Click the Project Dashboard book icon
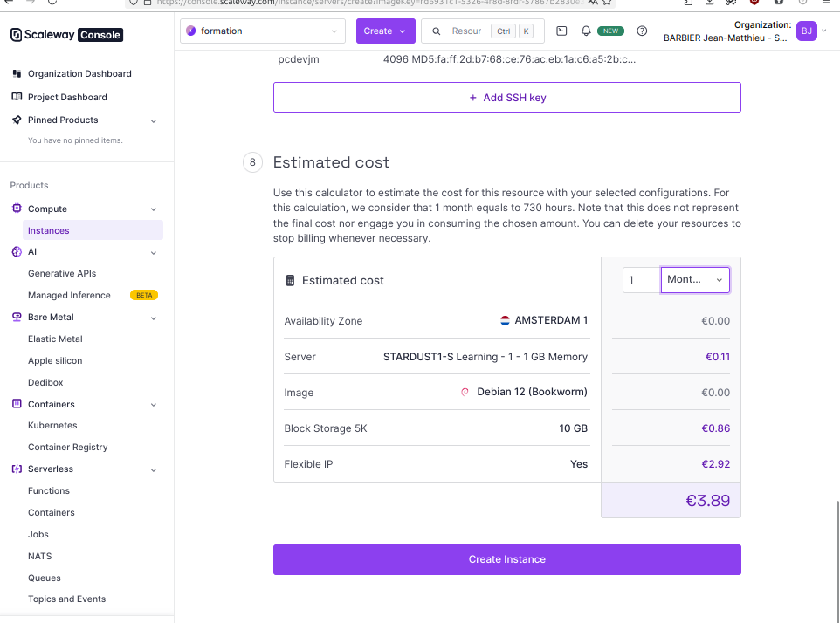This screenshot has height=623, width=840. pyautogui.click(x=17, y=97)
